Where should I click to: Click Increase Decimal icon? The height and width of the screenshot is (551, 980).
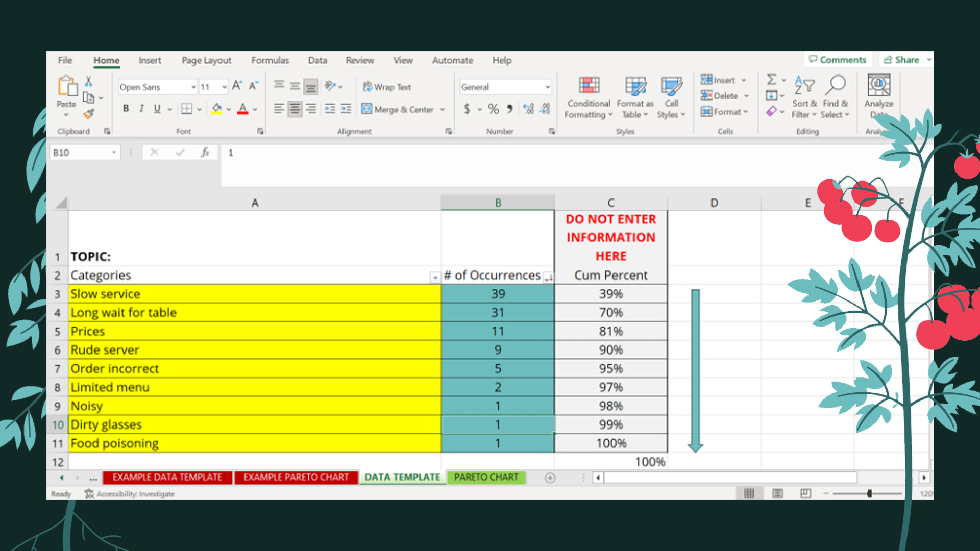tap(529, 109)
